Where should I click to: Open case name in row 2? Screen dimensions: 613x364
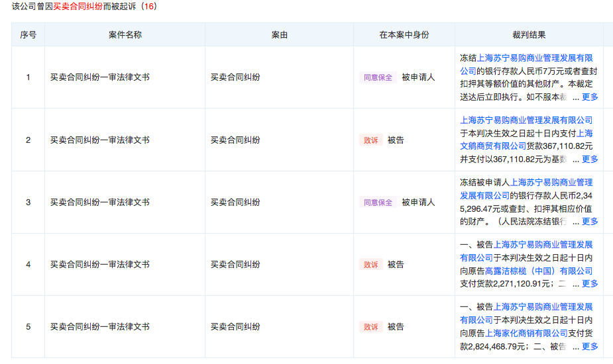click(99, 140)
